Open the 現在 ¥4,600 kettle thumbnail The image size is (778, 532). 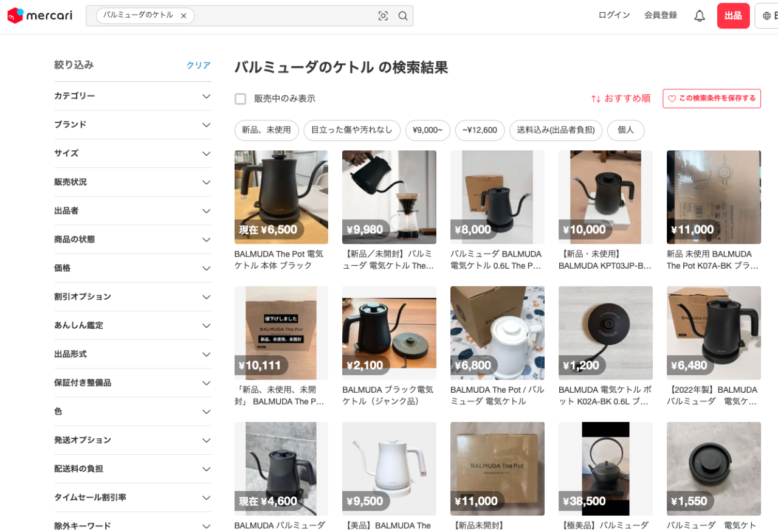(281, 469)
